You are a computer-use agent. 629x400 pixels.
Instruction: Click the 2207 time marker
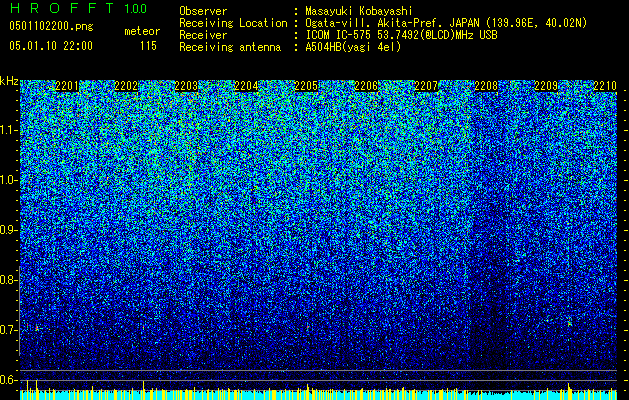[x=426, y=86]
